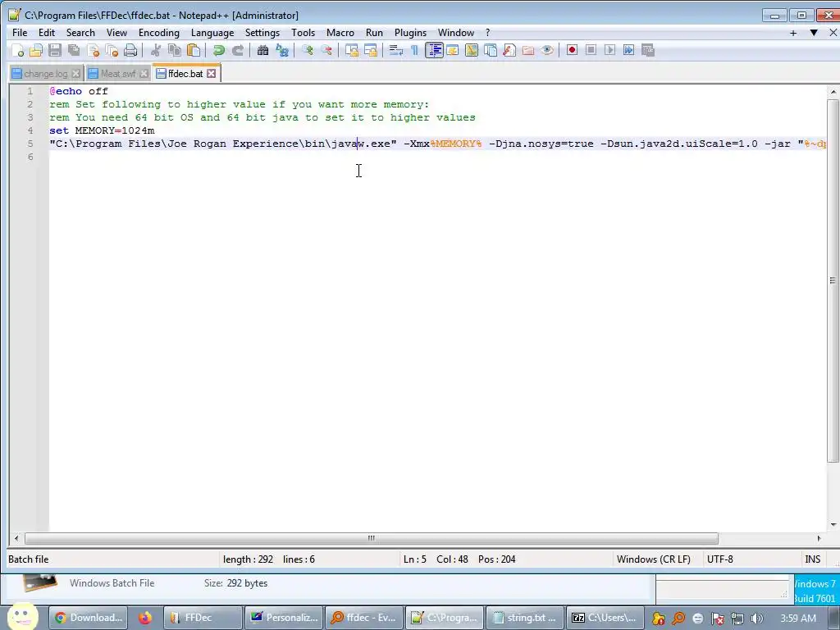Open the Document Map icon

tap(472, 50)
